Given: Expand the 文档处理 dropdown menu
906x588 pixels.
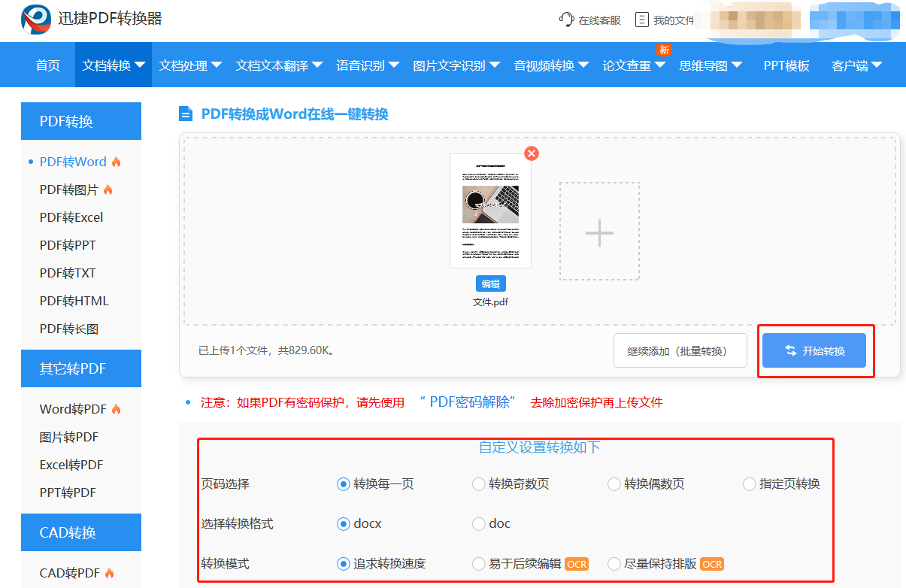Looking at the screenshot, I should (190, 65).
